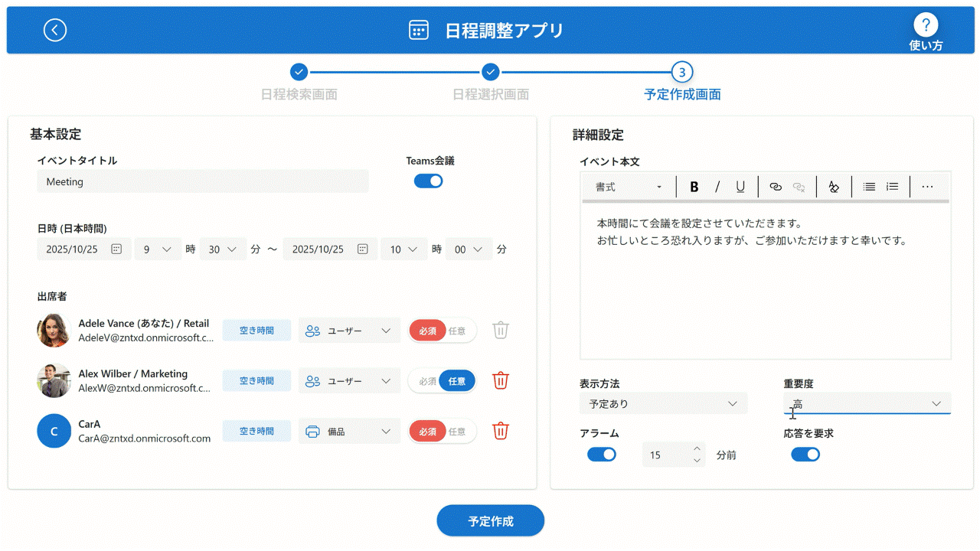Expand the 表示方法 dropdown showing 予定あり
Viewport: 980px width, 551px height.
(x=663, y=403)
